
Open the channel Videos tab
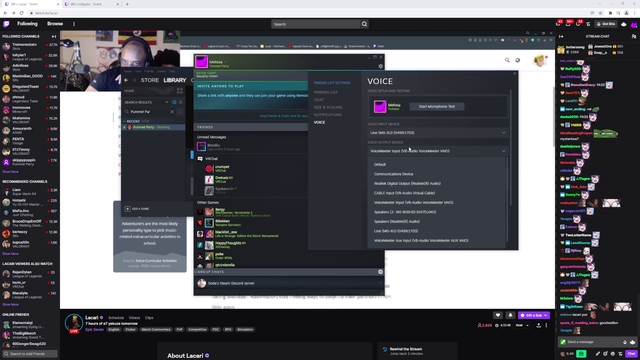click(x=134, y=318)
